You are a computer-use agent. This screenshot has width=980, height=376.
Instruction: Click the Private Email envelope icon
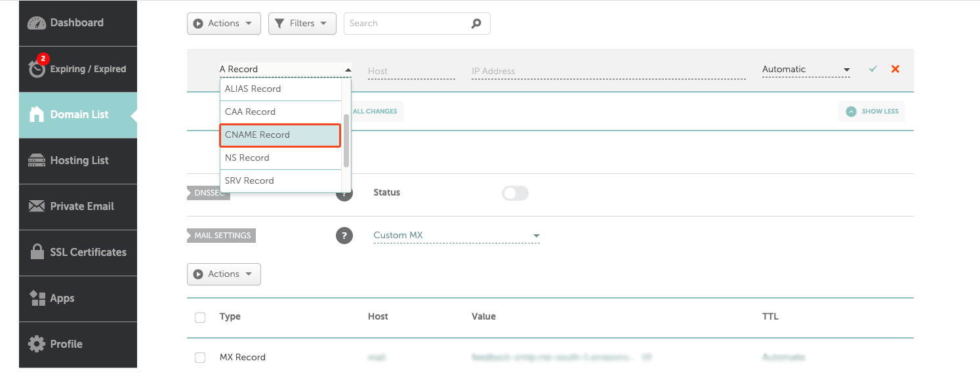[37, 206]
